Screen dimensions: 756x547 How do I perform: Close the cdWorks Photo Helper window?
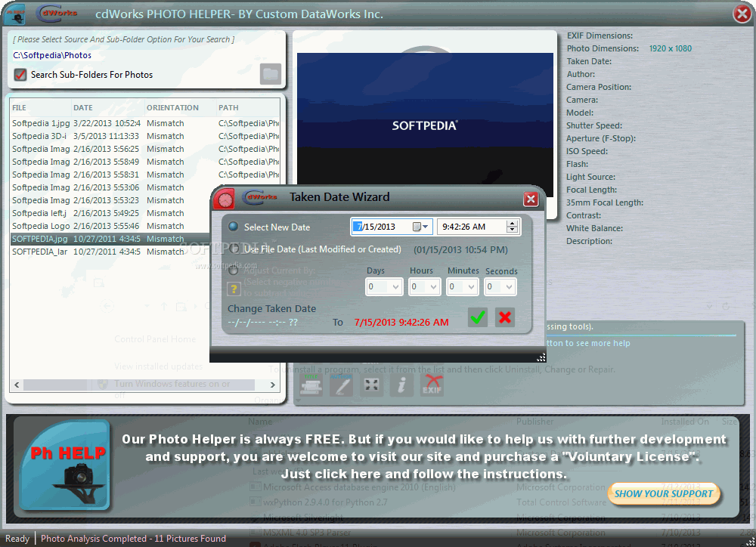742,14
